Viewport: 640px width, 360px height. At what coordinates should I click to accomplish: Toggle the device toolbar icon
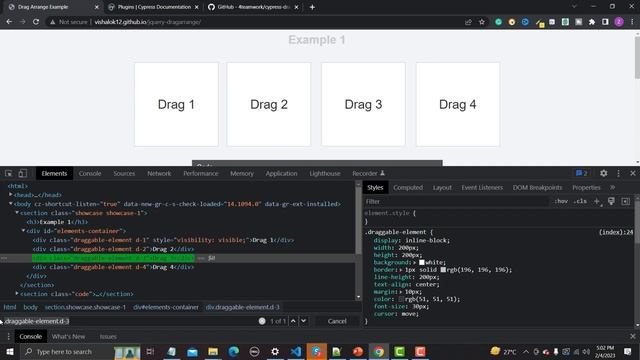pos(22,173)
